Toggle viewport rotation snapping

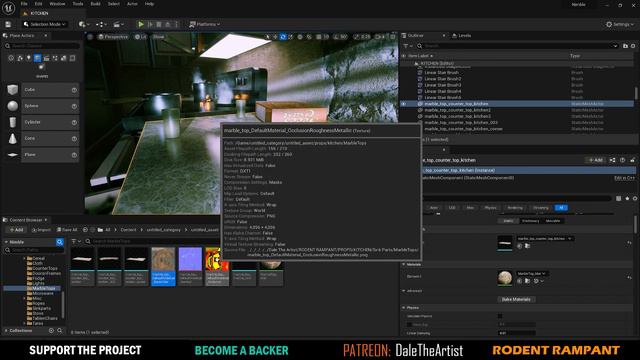(336, 37)
